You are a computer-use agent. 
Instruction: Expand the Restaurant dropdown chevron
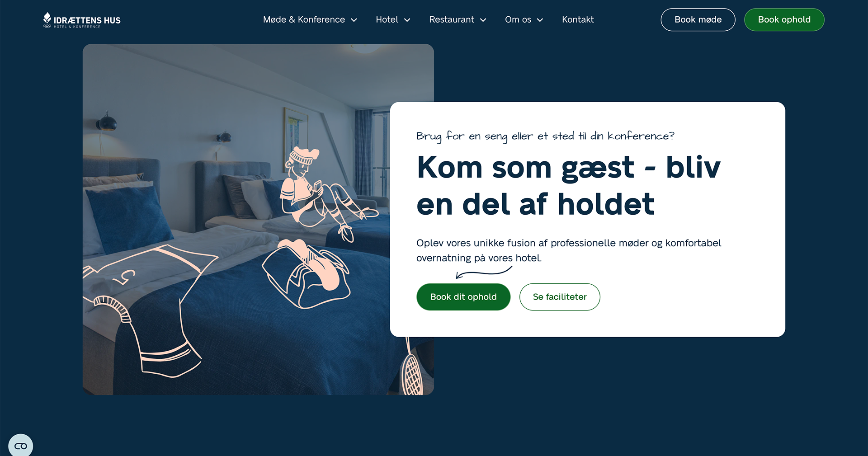(x=483, y=20)
